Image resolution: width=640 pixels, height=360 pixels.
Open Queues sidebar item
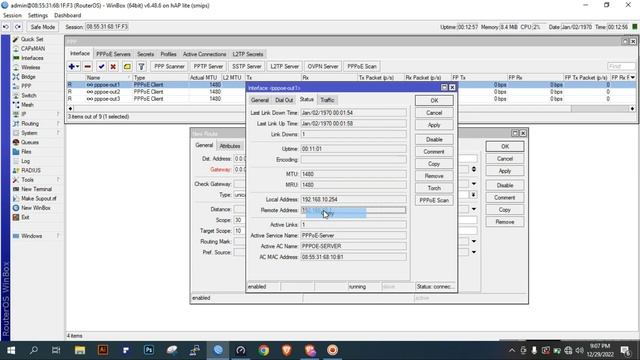pos(30,142)
